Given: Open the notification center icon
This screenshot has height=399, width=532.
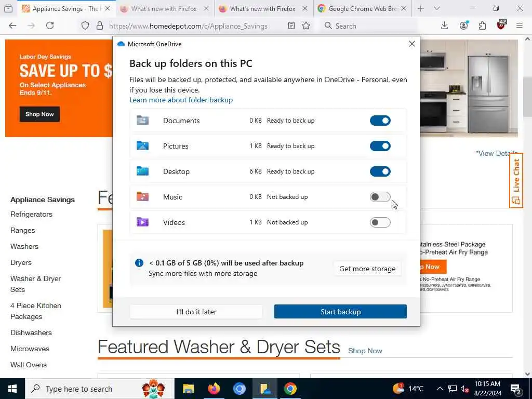Looking at the screenshot, I should (x=516, y=389).
